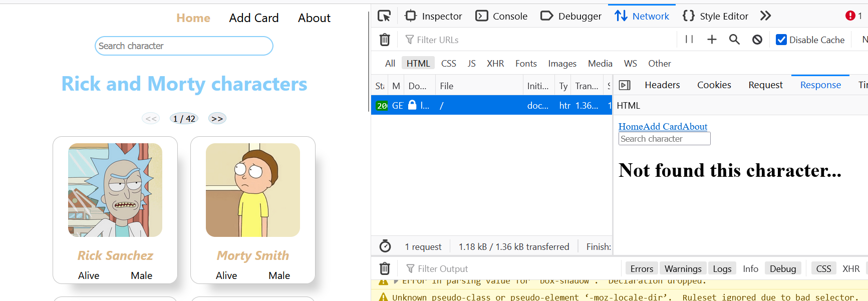Open the Inspector panel
This screenshot has height=301, width=868.
[x=433, y=16]
